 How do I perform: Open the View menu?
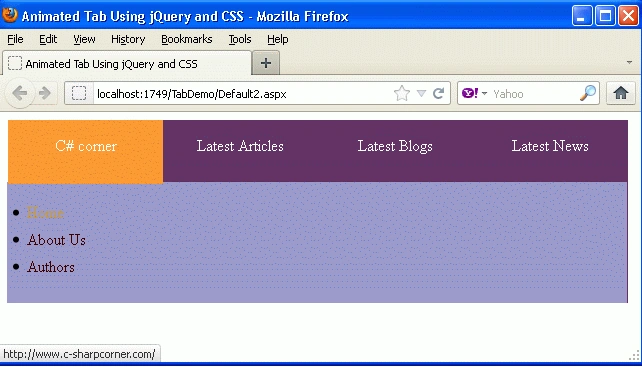84,39
